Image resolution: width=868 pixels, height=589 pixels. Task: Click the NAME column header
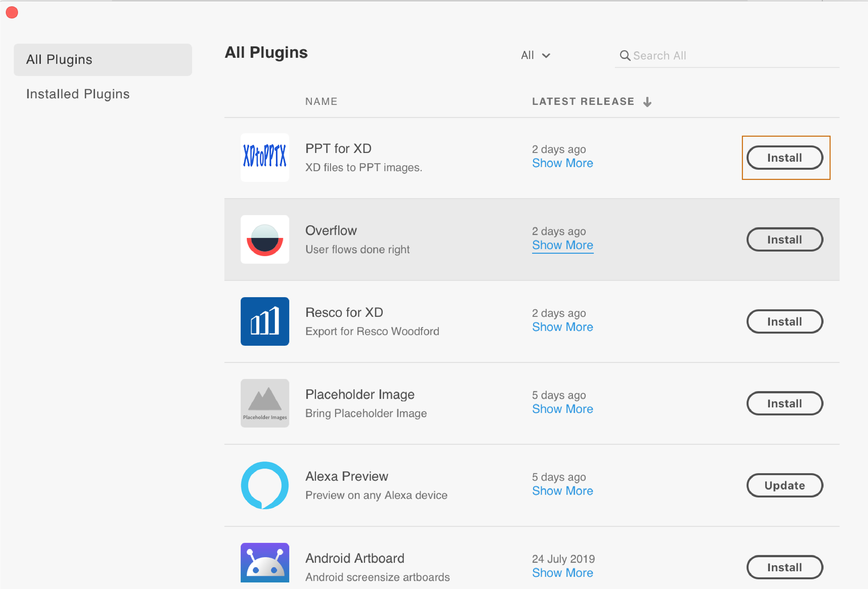click(x=321, y=101)
